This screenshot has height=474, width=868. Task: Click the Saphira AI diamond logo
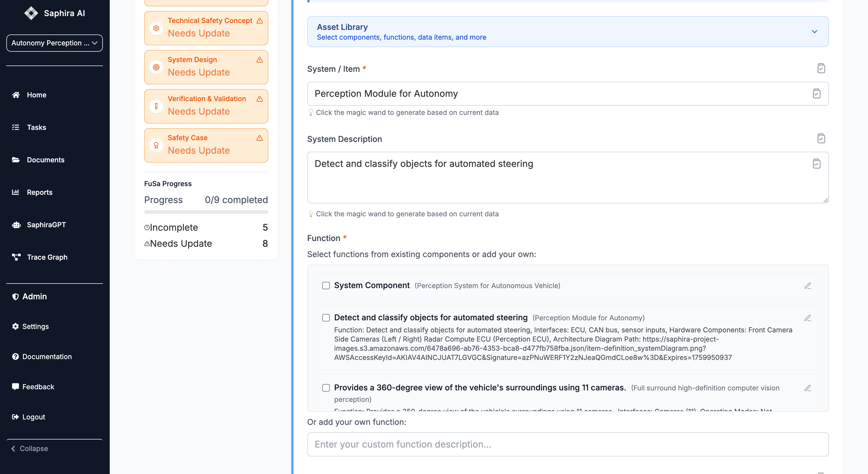(31, 13)
